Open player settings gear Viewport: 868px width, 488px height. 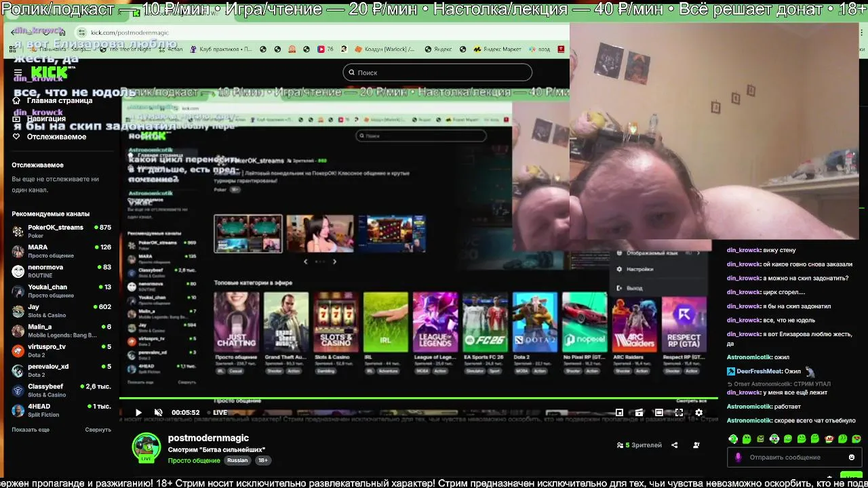point(698,412)
